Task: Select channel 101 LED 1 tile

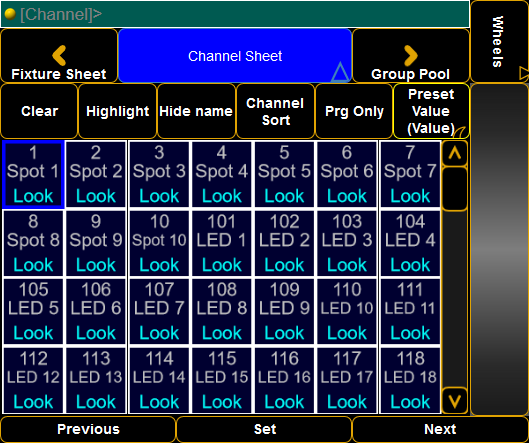Action: click(222, 244)
